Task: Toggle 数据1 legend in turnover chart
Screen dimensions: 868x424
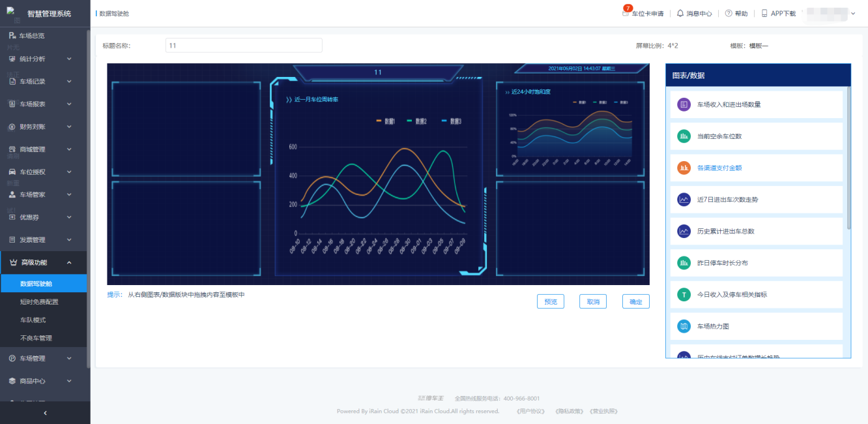Action: coord(387,121)
